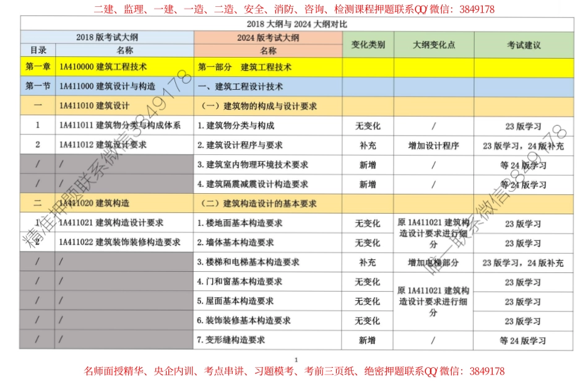The height and width of the screenshot is (387, 588).
Task: Click "1A411012 建筑设计要求" cell
Action: [x=124, y=145]
